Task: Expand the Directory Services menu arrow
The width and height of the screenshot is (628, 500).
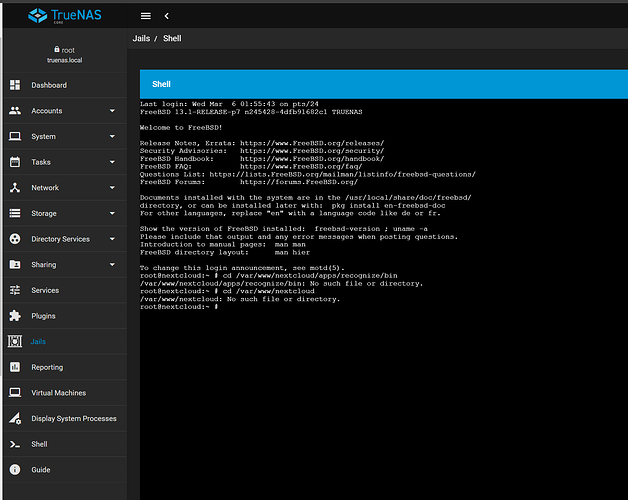Action: [x=112, y=239]
